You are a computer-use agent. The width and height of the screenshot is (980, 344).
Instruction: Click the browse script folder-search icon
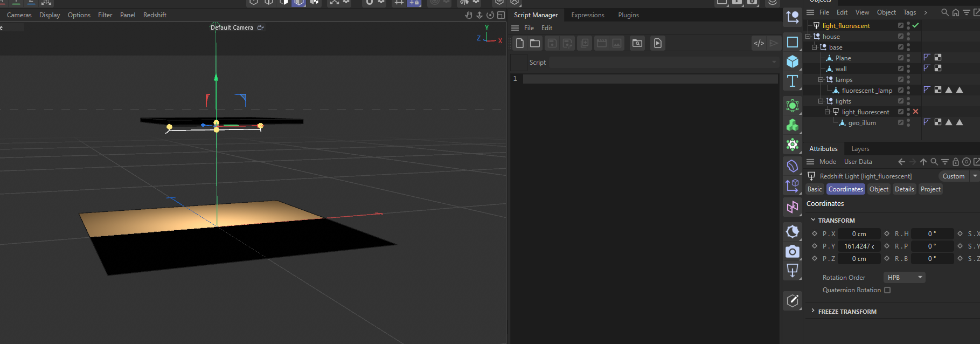[x=637, y=43]
